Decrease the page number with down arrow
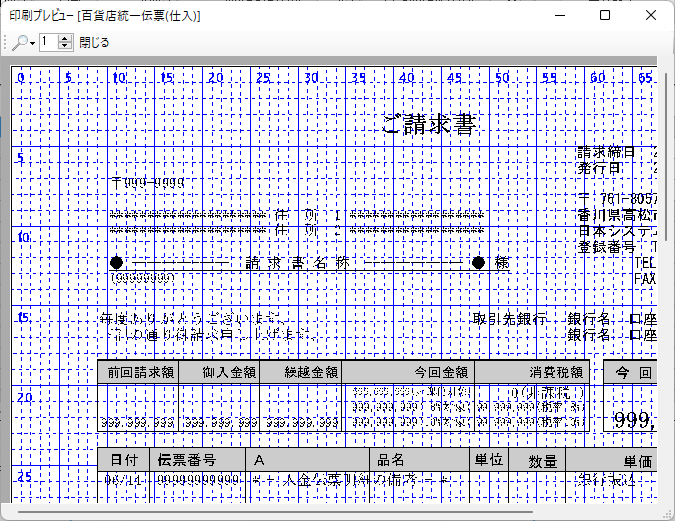 (x=65, y=46)
